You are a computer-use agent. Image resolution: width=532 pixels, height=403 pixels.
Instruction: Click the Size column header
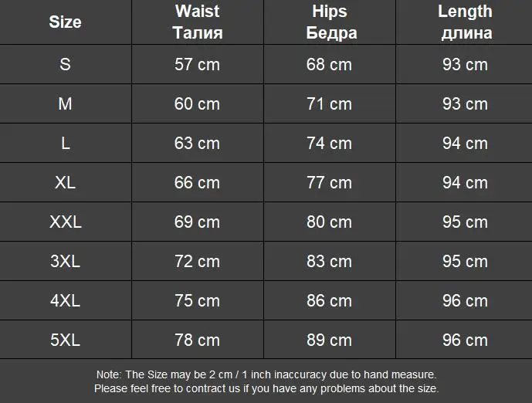point(65,22)
